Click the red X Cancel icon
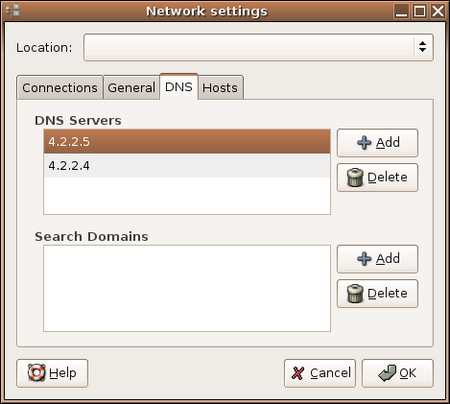Viewport: 450px width, 404px height. pos(298,373)
